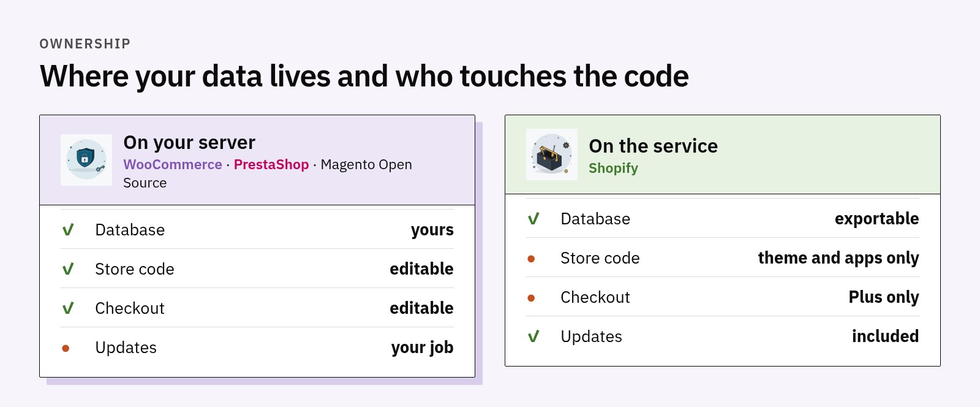Click the On the service heading

[653, 146]
